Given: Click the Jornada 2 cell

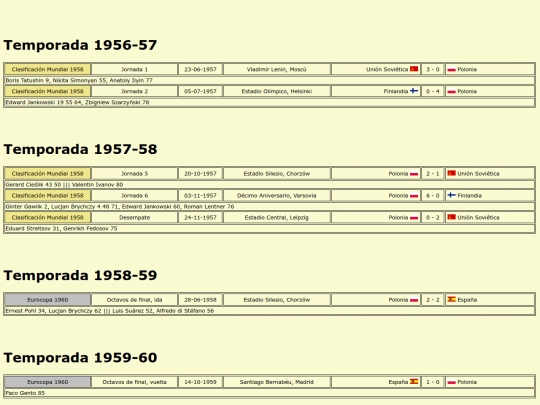Looking at the screenshot, I should click(134, 91).
